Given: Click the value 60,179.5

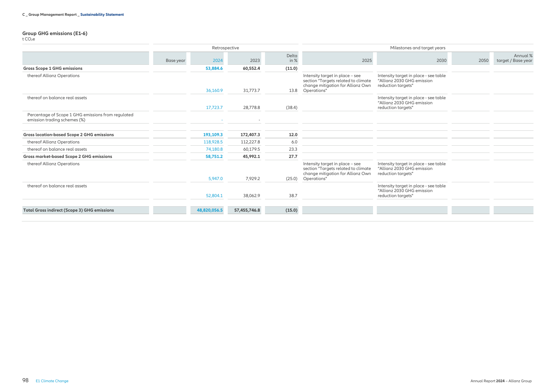Looking at the screenshot, I should tap(252, 149).
